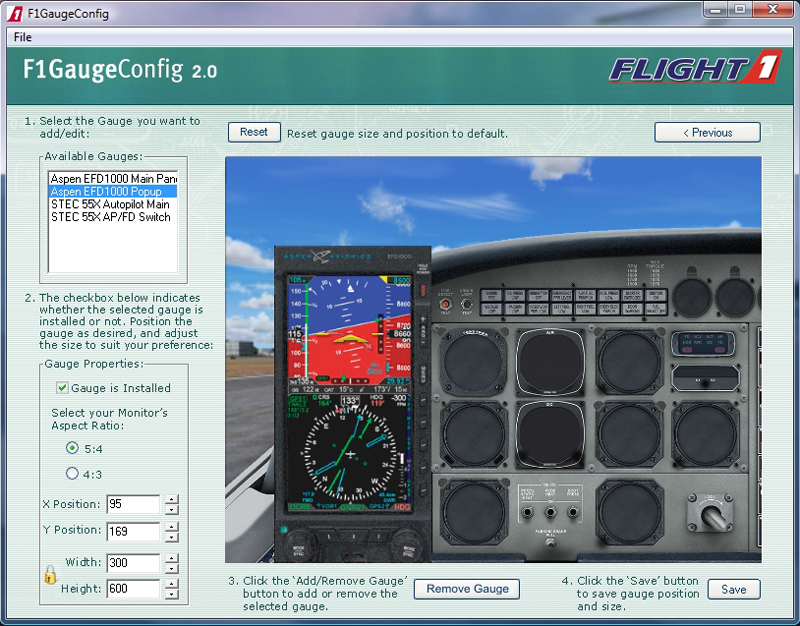Screen dimensions: 800x626
Task: Increase X Position with up arrow
Action: click(x=172, y=499)
